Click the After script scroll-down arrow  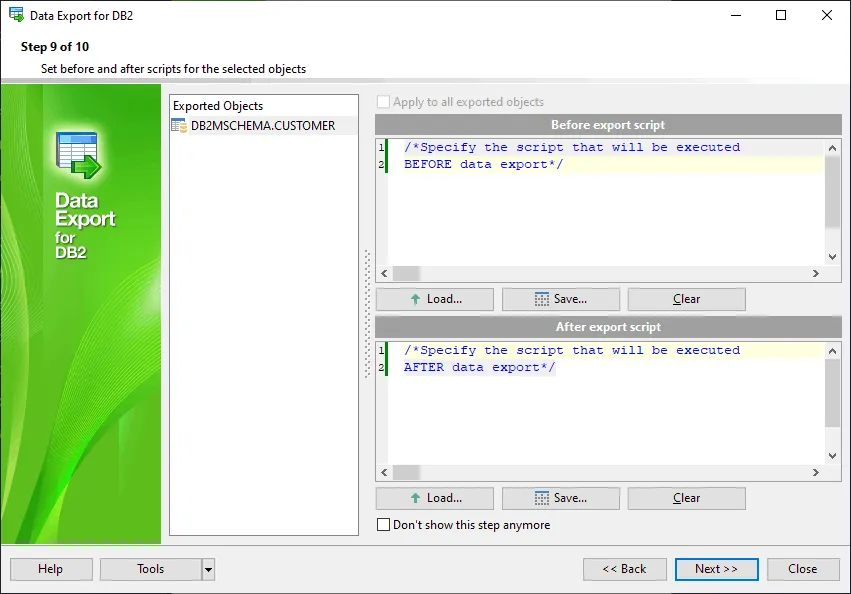tap(832, 456)
